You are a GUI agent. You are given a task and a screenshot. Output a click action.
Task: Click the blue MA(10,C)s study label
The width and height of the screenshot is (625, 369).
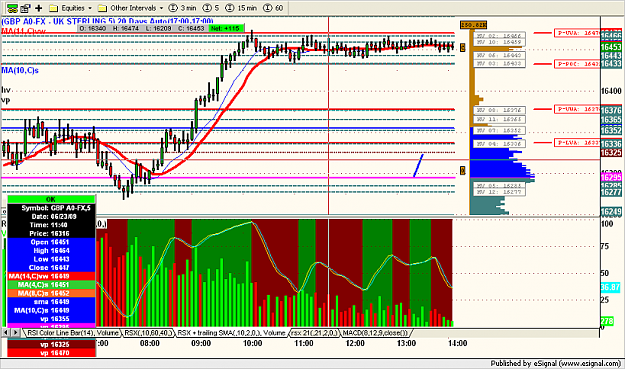20,71
